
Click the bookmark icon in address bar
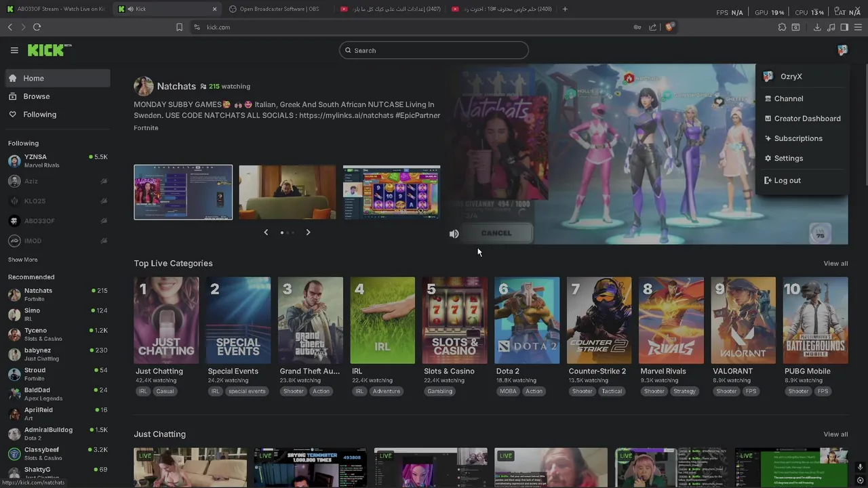pos(179,27)
